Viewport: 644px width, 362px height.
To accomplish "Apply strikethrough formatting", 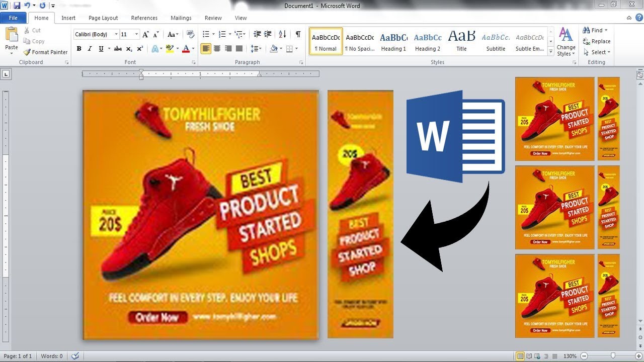I will click(118, 49).
